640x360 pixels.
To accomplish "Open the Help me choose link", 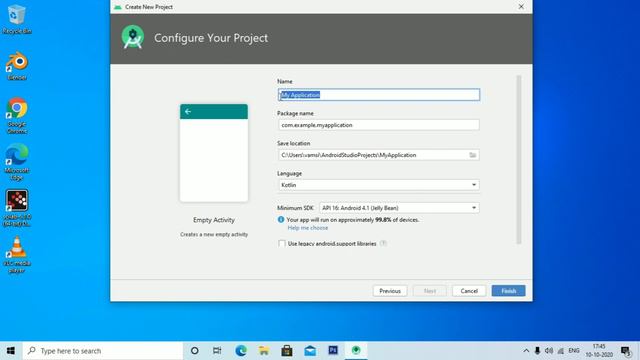I will click(x=308, y=228).
